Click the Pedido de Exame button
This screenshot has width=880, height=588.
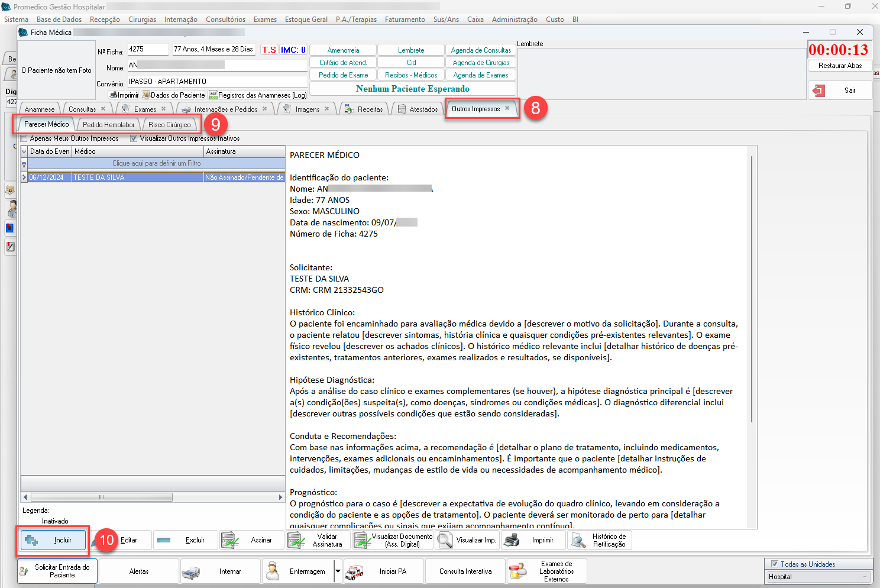coord(343,75)
